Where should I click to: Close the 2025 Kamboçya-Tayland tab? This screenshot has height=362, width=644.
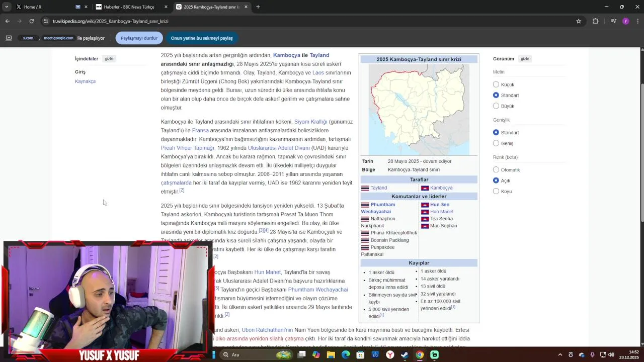coord(246,7)
